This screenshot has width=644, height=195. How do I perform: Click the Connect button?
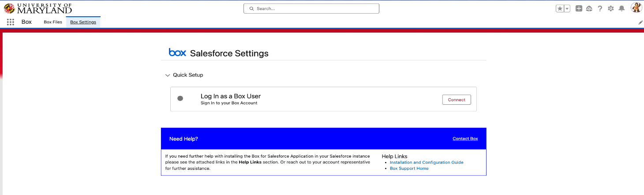tap(457, 99)
